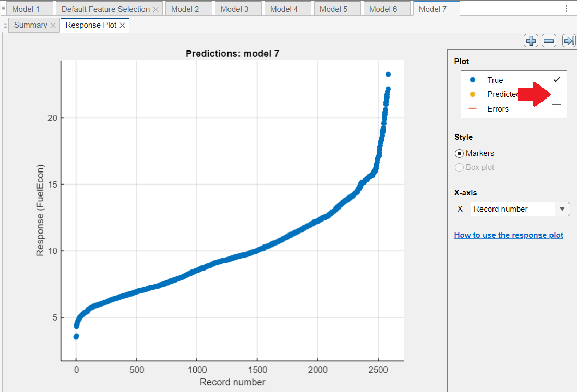This screenshot has width=577, height=392.
Task: Open the X-axis Record number dropdown
Action: (562, 209)
